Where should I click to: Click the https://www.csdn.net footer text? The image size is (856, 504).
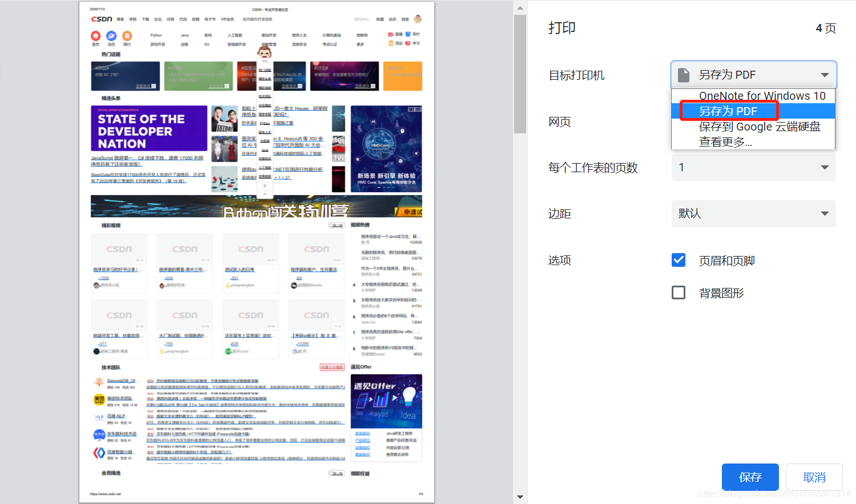(x=105, y=494)
